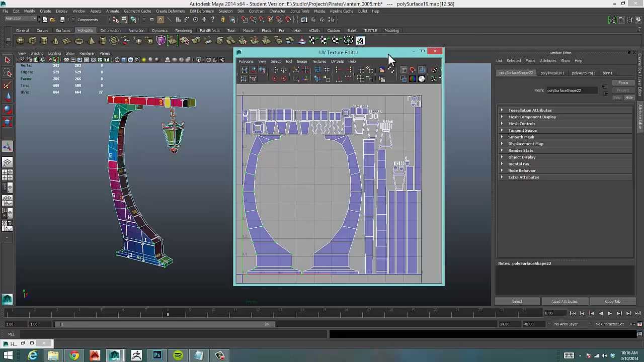Click the purple cube shelf icon

[x=161, y=41]
